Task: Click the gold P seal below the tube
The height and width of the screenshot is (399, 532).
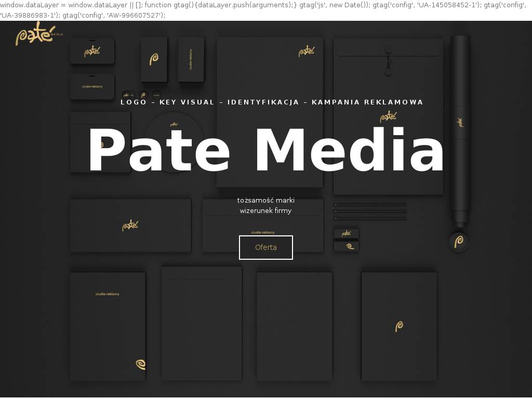Action: [459, 242]
